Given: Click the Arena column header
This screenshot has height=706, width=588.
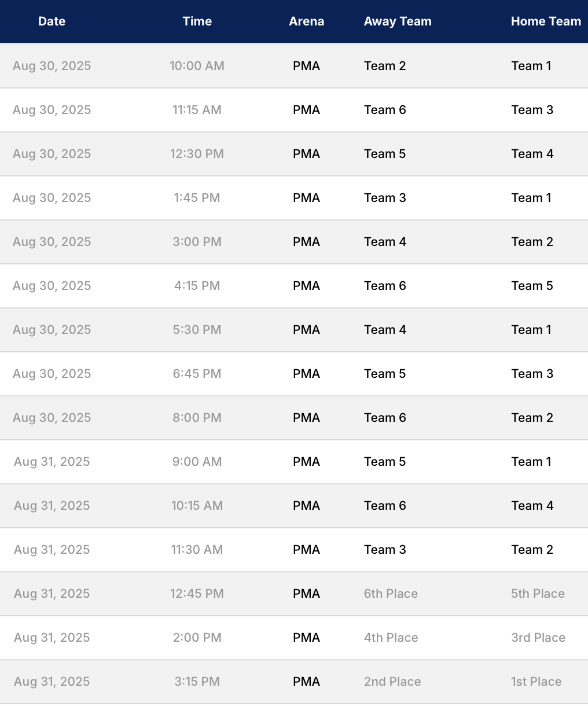Looking at the screenshot, I should tap(306, 21).
